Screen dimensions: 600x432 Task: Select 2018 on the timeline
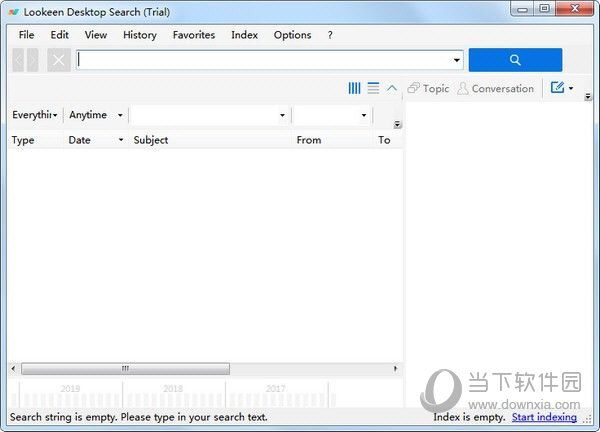[173, 389]
